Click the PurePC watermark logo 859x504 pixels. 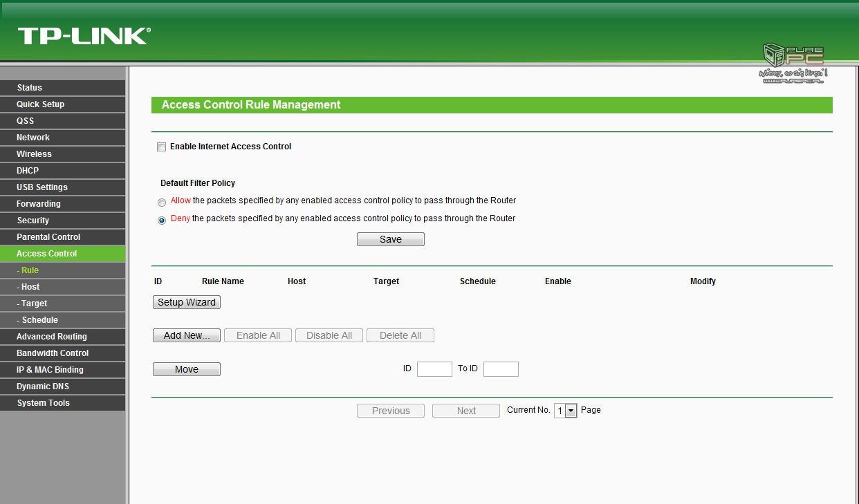pos(794,64)
